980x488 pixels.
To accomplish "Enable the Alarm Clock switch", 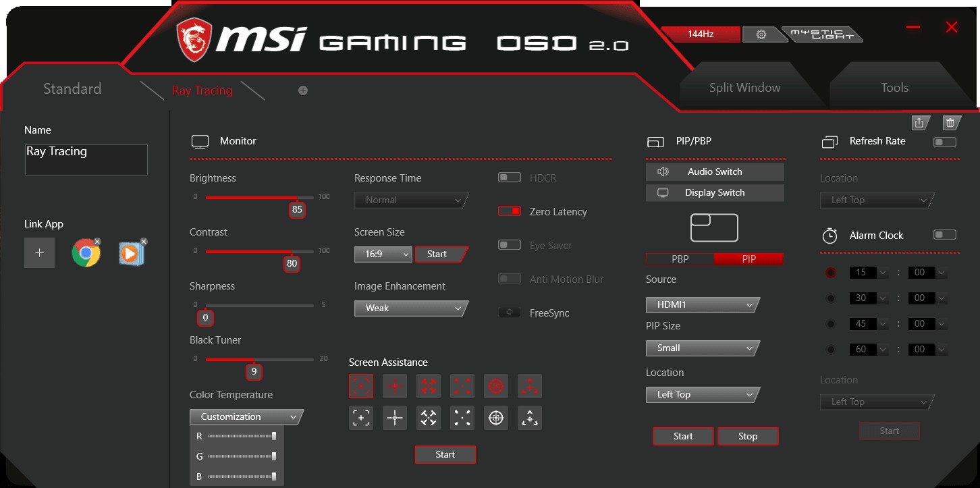I will point(945,235).
